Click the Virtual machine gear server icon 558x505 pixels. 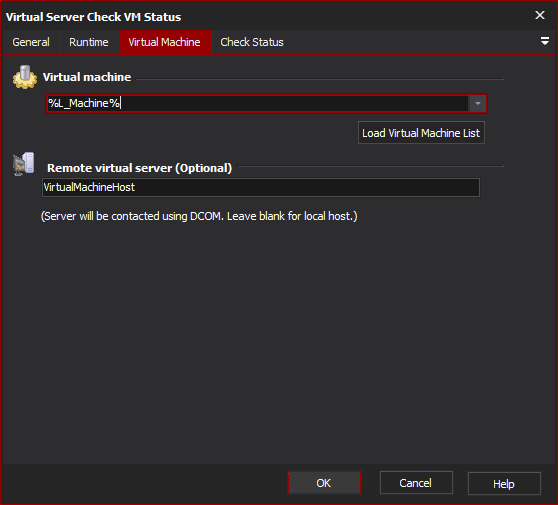[25, 77]
